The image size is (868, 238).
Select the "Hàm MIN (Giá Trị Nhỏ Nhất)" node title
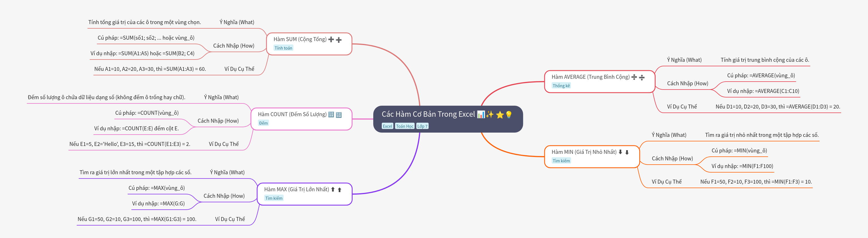point(584,152)
